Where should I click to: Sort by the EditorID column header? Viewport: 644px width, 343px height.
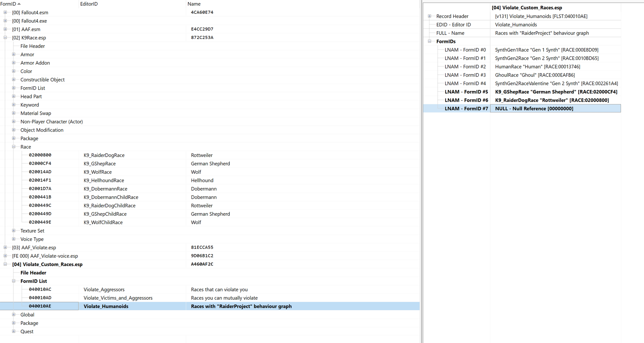[132, 4]
